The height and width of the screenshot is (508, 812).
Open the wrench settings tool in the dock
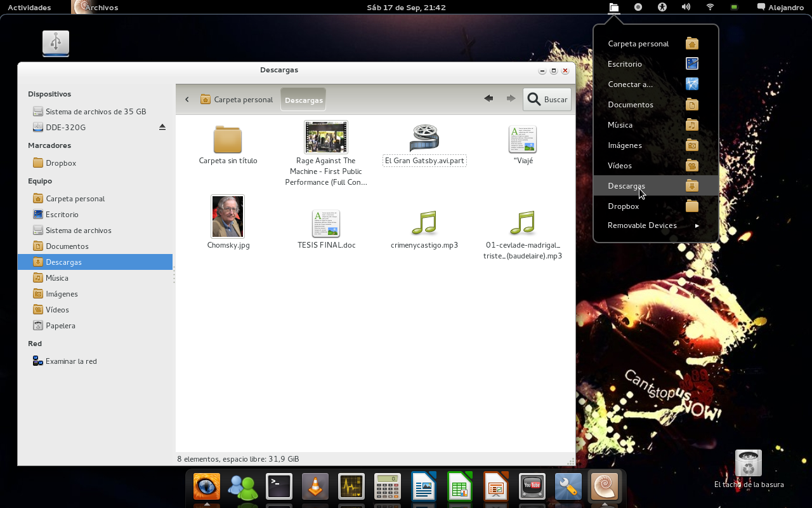568,487
